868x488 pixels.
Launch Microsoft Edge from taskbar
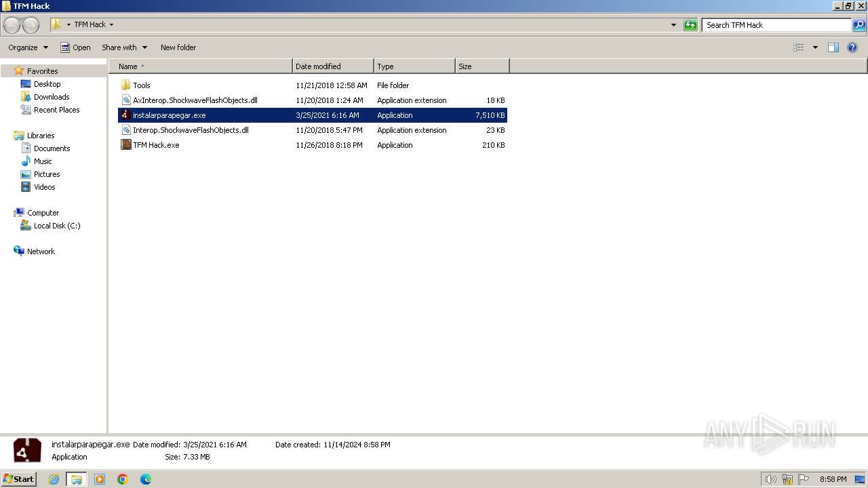[146, 479]
